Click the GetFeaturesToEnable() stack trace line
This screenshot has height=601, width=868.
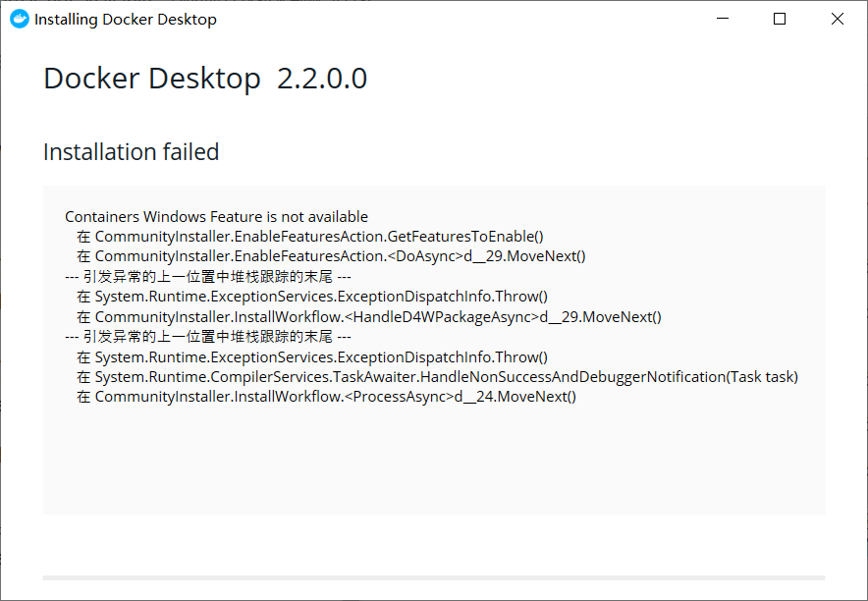tap(310, 237)
